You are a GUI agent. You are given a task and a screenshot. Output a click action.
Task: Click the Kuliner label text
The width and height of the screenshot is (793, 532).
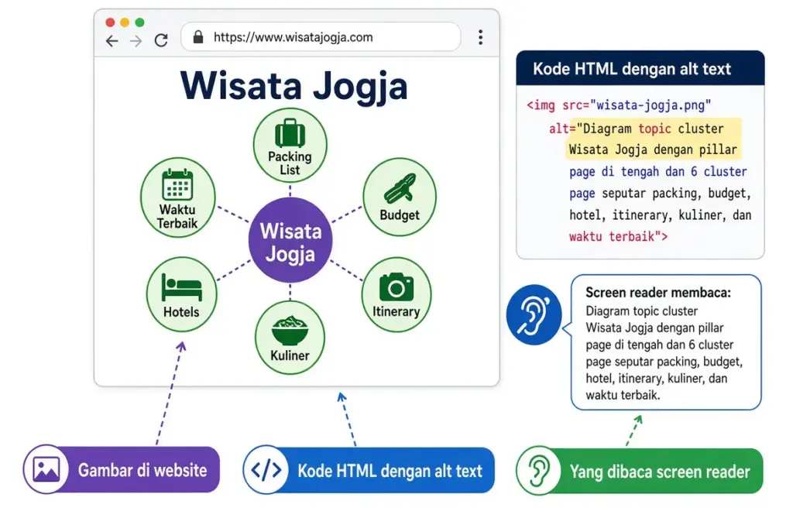pos(290,355)
